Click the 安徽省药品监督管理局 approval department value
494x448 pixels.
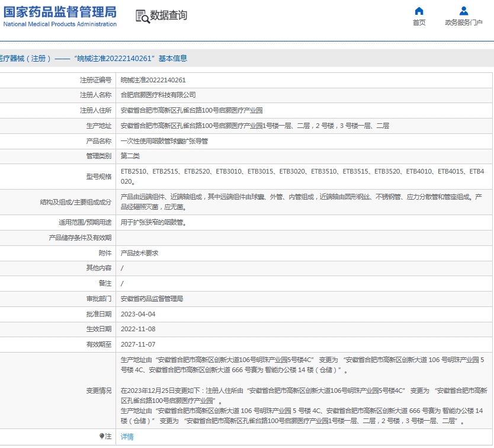152,299
